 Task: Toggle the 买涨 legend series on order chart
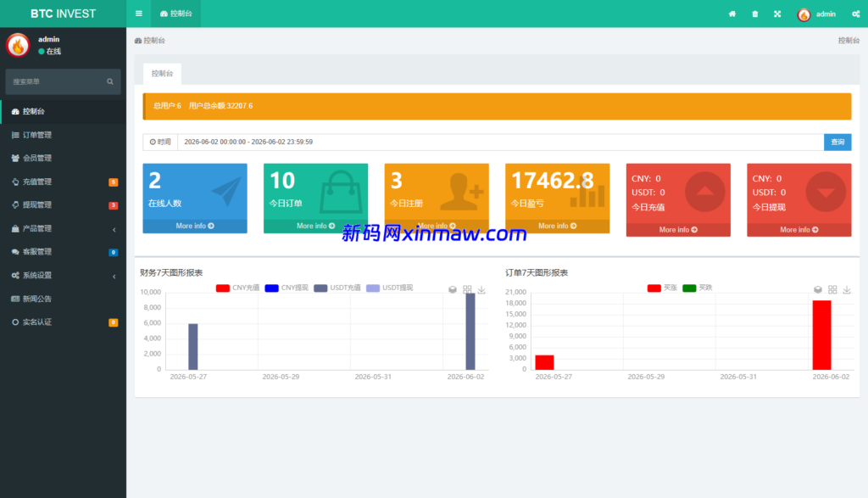point(662,288)
